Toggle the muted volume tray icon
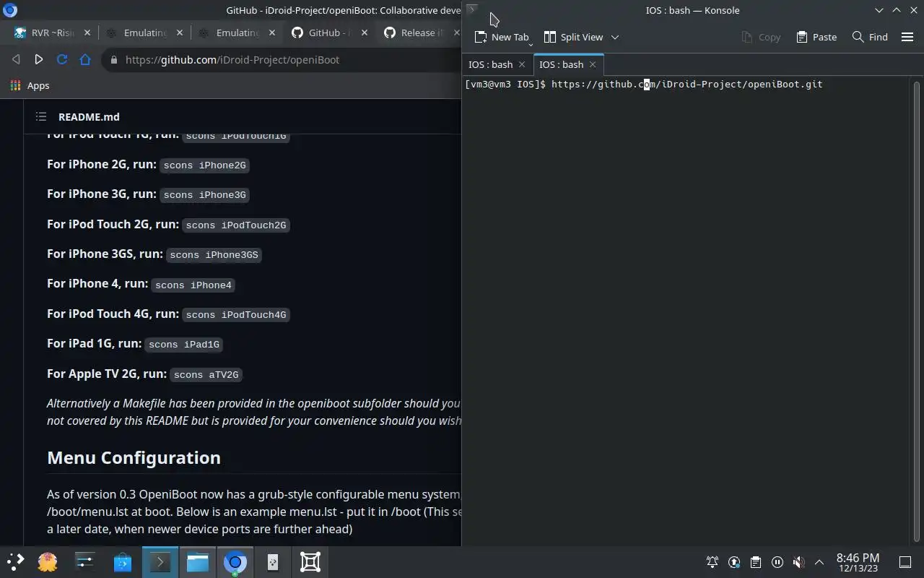Viewport: 924px width, 578px height. [798, 562]
